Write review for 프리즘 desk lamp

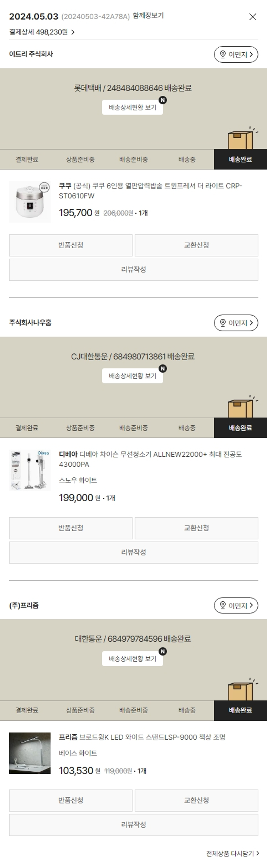pos(133,825)
